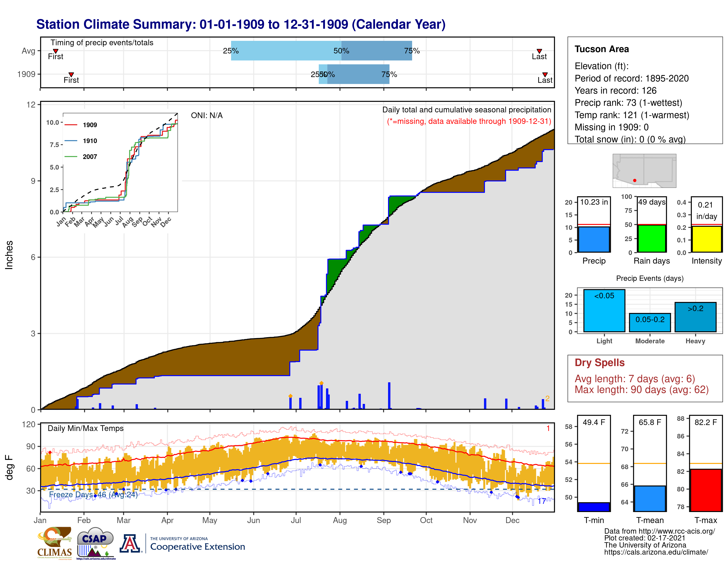
Task: Click the 'Freeze Days: 46 (Avg:24)' label
Action: coord(93,494)
